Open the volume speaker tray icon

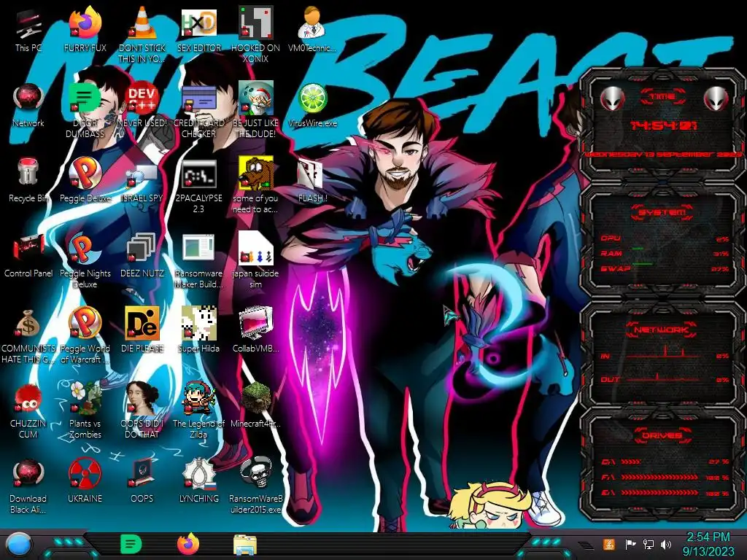(666, 544)
